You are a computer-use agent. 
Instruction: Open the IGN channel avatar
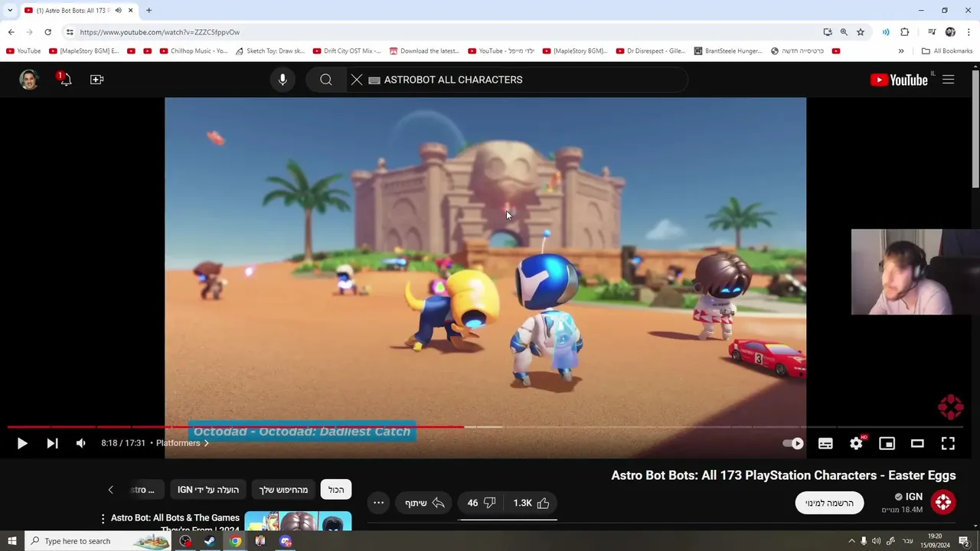coord(943,502)
